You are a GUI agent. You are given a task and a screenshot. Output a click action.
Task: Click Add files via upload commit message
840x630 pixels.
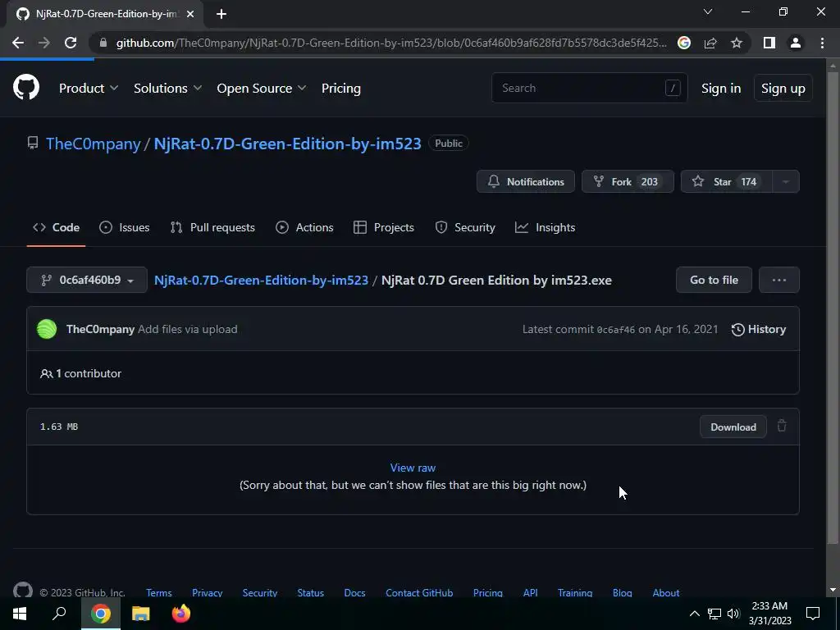coord(188,329)
